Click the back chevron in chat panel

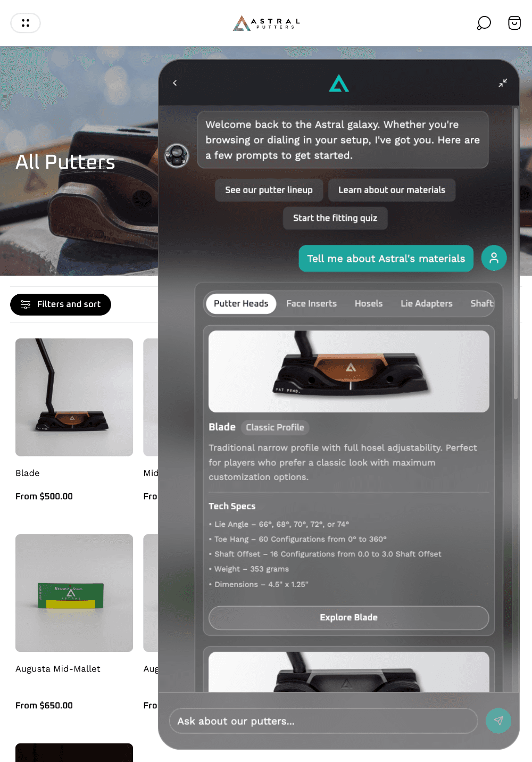coord(175,83)
